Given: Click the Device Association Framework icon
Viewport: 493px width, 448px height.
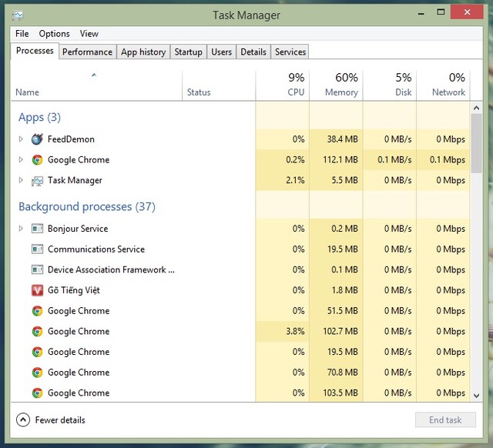Looking at the screenshot, I should 37,270.
